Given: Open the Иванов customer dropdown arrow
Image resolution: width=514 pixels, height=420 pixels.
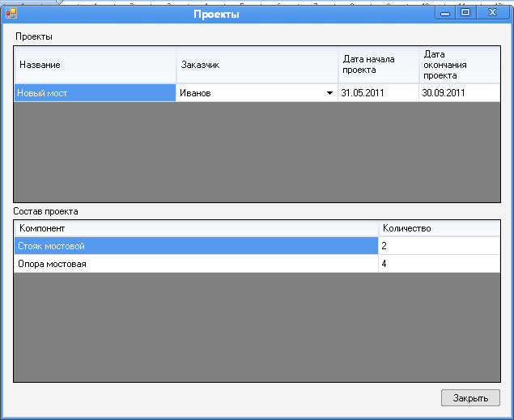Looking at the screenshot, I should [329, 93].
